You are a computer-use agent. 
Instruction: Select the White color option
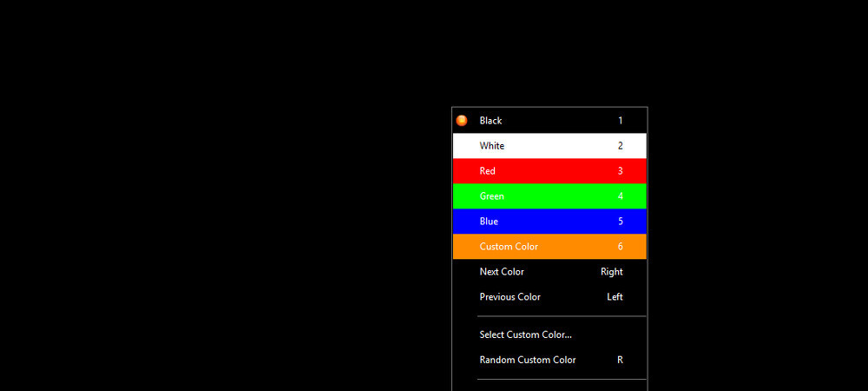(x=492, y=146)
